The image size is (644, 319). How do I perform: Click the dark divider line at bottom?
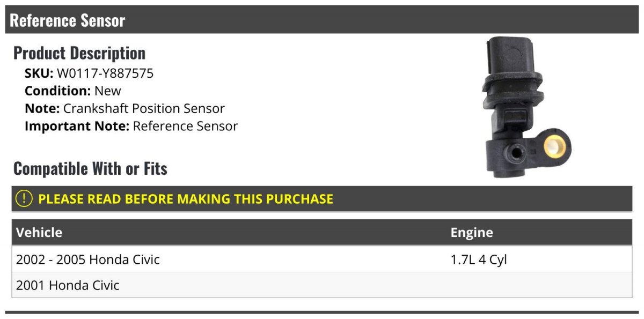322,312
